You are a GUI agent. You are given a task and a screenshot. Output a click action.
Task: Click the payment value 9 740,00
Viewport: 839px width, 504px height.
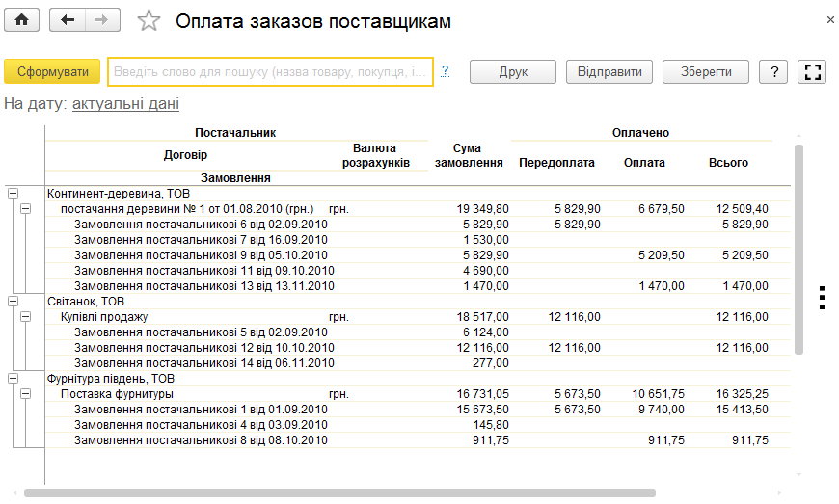662,410
